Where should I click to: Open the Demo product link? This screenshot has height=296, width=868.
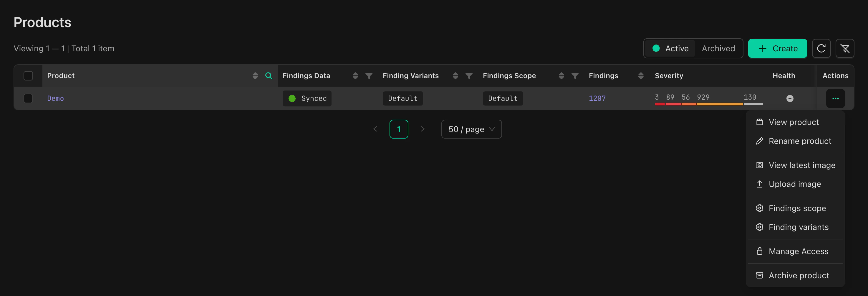click(x=55, y=98)
